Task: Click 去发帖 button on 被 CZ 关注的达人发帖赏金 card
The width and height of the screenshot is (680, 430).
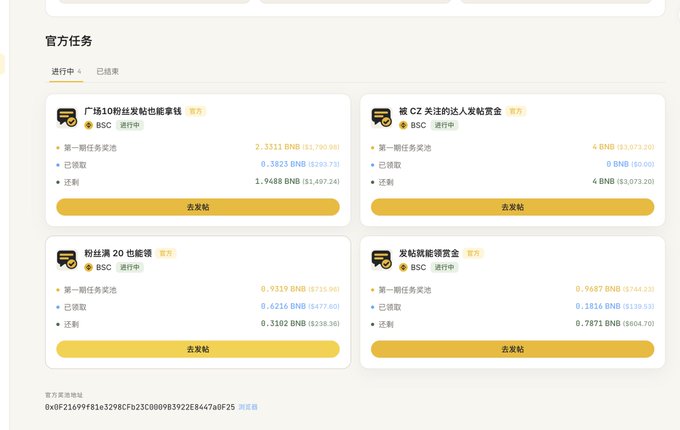Action: click(x=513, y=207)
